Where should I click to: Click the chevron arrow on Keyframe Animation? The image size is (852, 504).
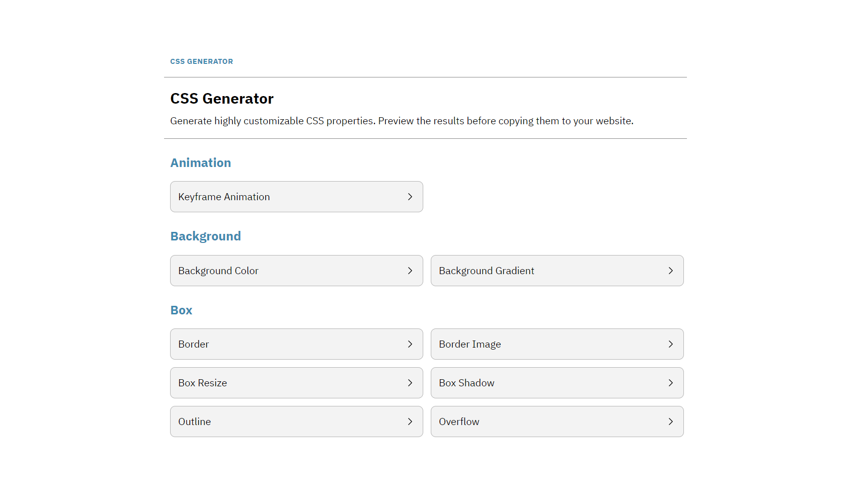tap(410, 197)
